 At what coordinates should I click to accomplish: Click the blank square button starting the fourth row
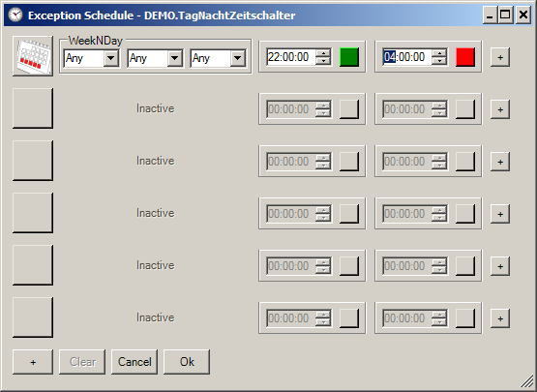pyautogui.click(x=33, y=213)
